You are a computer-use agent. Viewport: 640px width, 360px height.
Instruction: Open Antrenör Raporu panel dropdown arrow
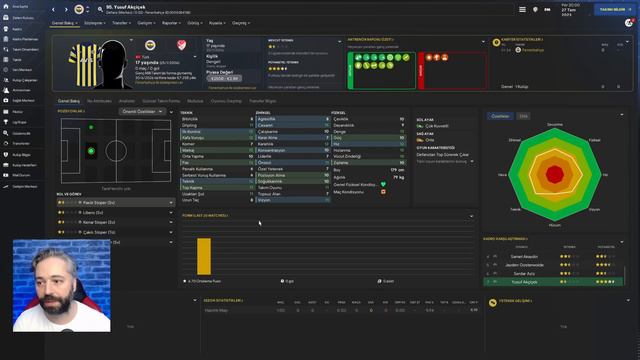click(x=483, y=42)
